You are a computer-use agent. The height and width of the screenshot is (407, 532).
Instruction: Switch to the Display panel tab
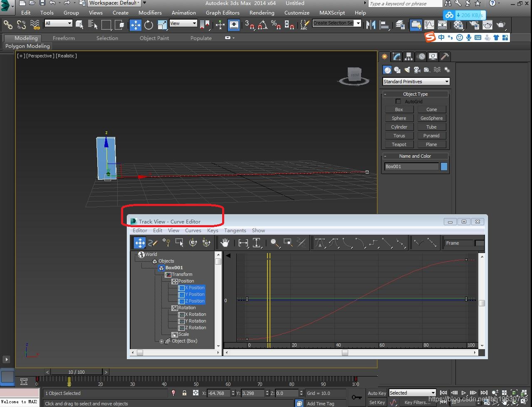[433, 57]
